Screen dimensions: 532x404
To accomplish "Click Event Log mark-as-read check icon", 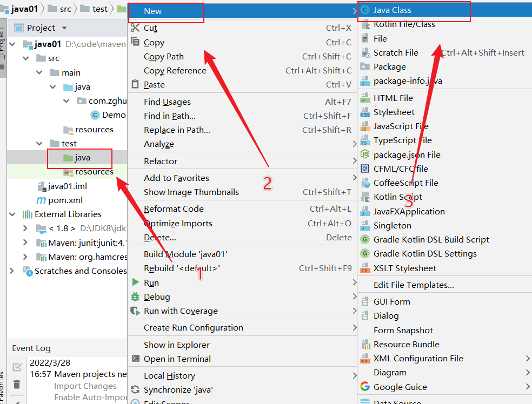I will [x=17, y=367].
